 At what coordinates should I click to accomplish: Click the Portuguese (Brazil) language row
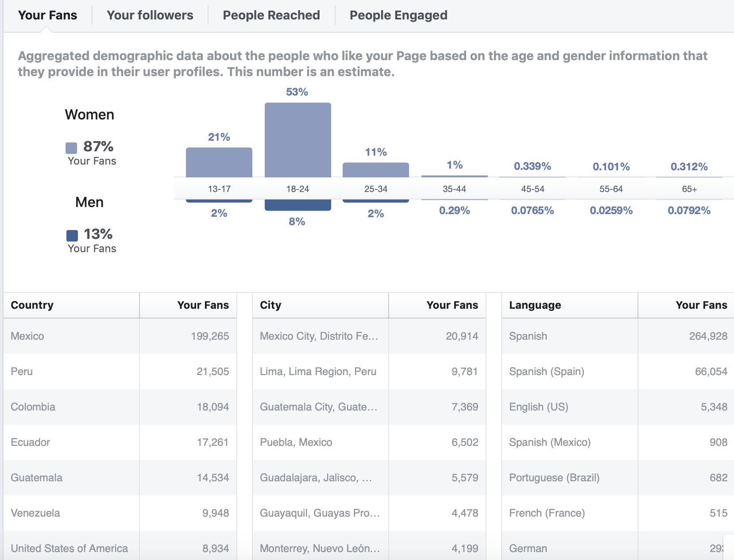click(618, 478)
